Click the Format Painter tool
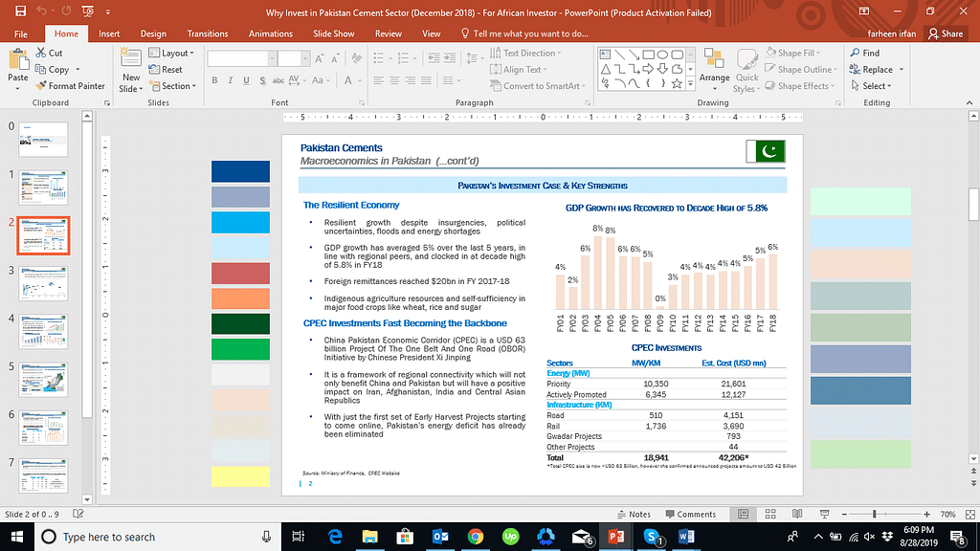Image resolution: width=980 pixels, height=551 pixels. tap(70, 86)
